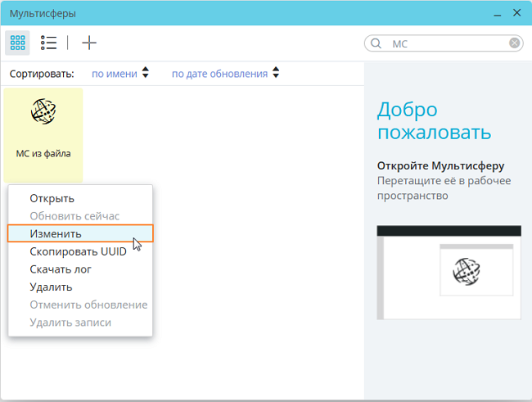The image size is (532, 402).
Task: Close the Мультисферы window
Action: pos(516,13)
